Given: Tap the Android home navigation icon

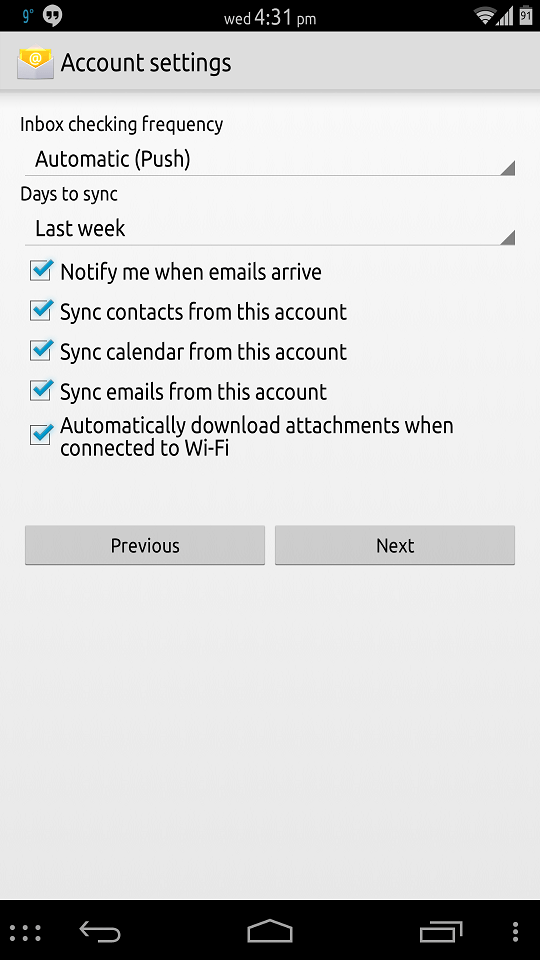Looking at the screenshot, I should click(x=270, y=931).
